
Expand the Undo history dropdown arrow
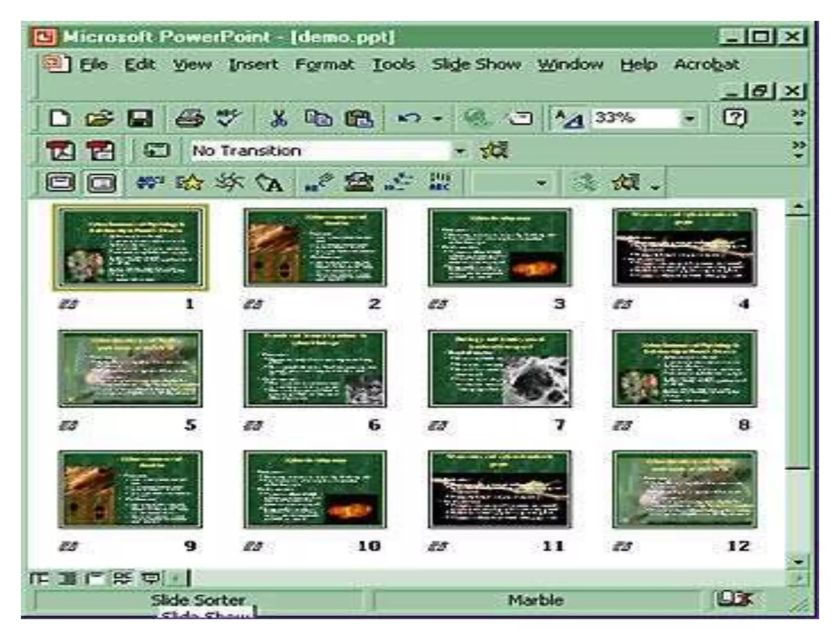438,119
